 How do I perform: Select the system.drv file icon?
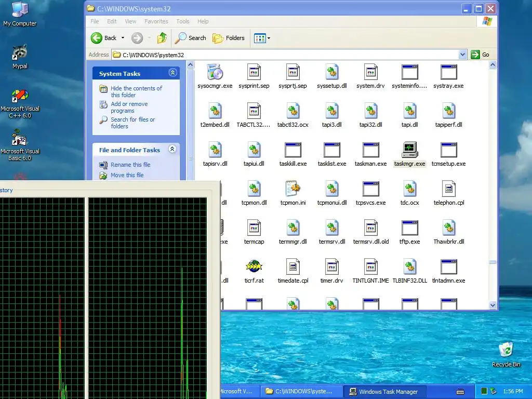tap(370, 72)
